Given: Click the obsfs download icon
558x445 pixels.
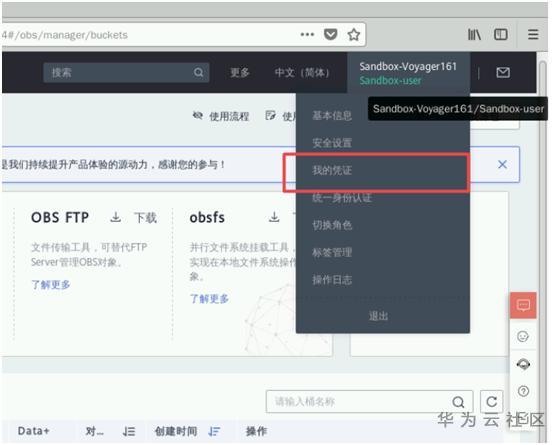Looking at the screenshot, I should point(274,217).
